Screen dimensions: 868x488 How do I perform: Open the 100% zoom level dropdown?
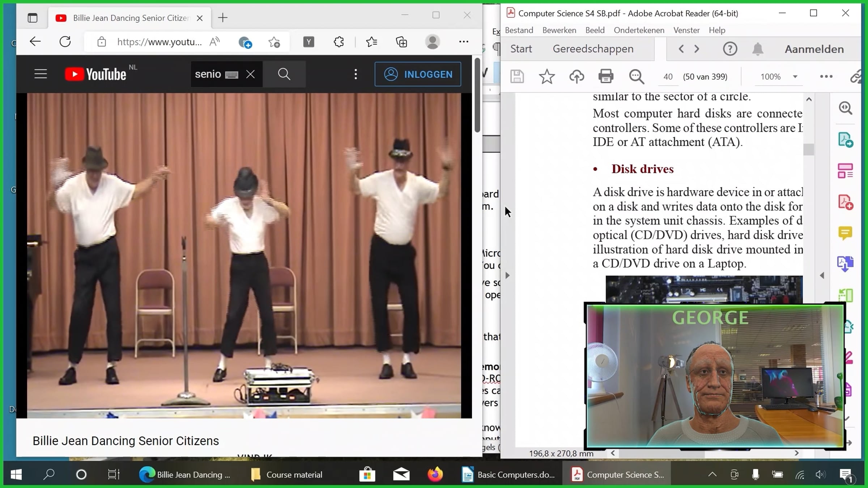795,77
